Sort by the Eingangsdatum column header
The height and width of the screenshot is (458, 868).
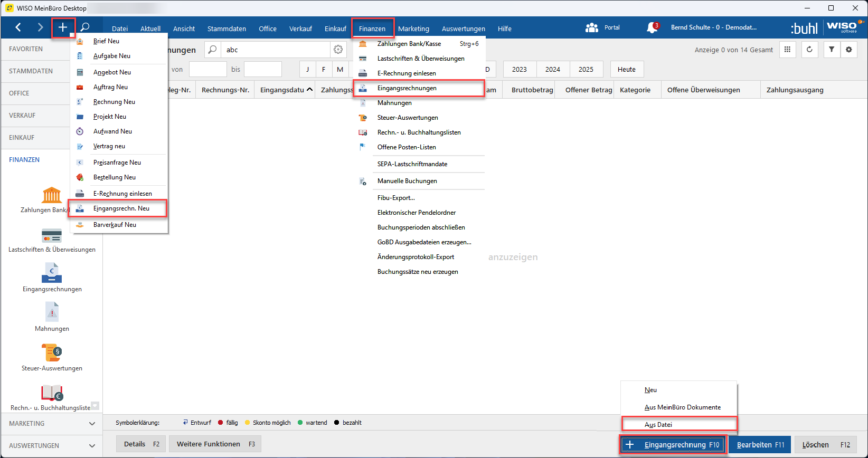pyautogui.click(x=282, y=90)
